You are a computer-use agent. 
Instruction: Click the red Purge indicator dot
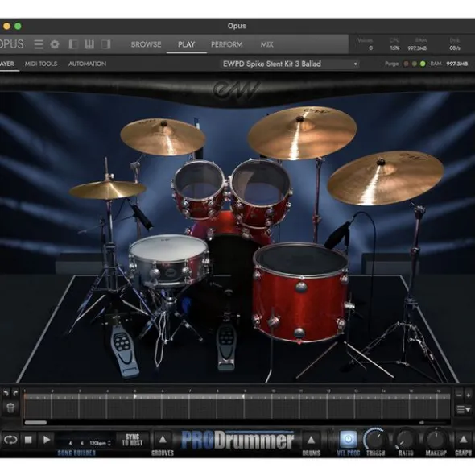point(406,64)
